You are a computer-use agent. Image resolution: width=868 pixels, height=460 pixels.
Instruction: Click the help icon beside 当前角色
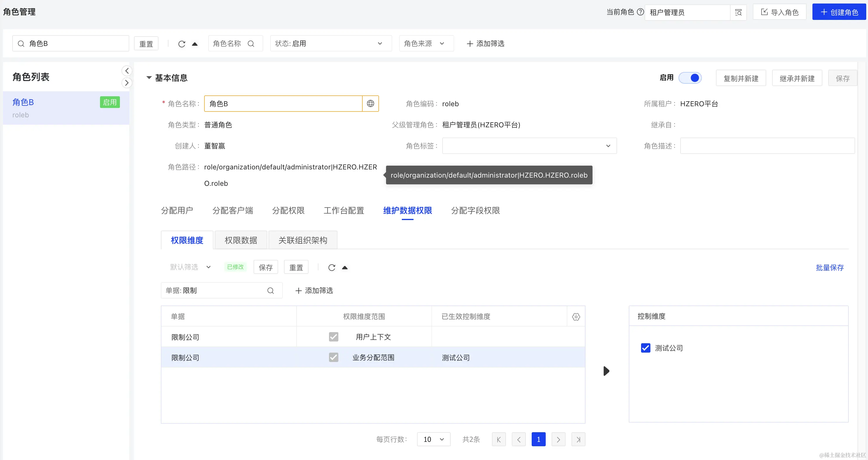click(x=640, y=12)
